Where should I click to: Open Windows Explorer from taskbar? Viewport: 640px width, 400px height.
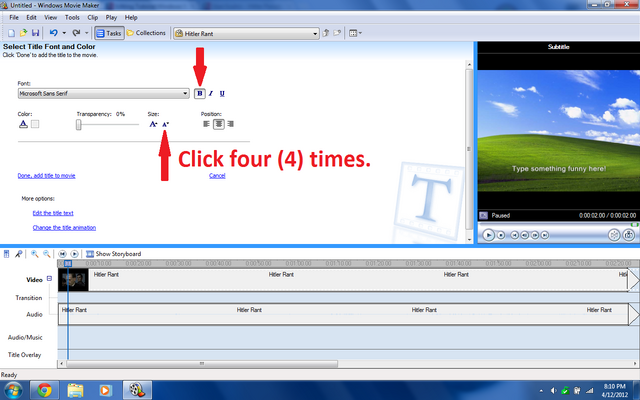coord(75,390)
